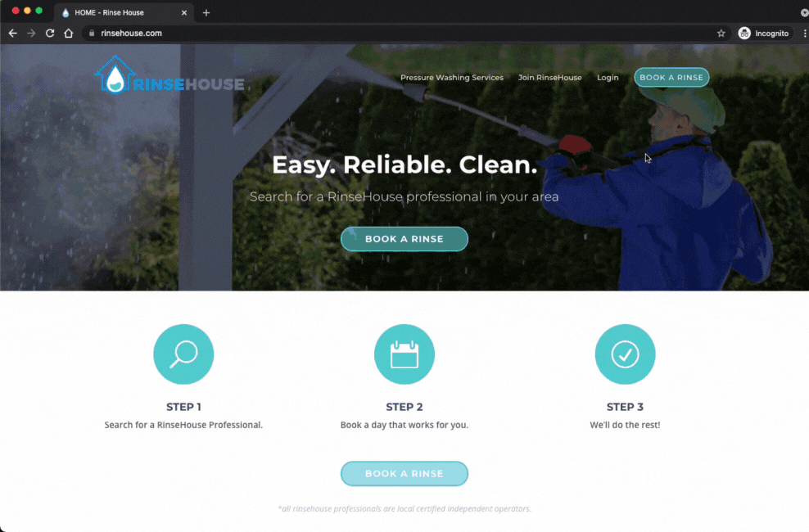Bookmark this page with the star icon
Screen dimensions: 809x532
tap(721, 34)
